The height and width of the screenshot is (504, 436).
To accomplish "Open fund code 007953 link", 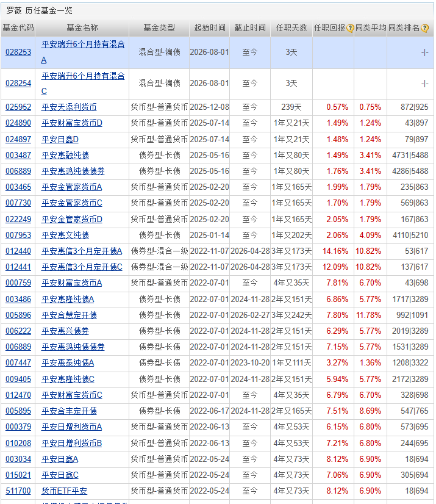I will [18, 236].
